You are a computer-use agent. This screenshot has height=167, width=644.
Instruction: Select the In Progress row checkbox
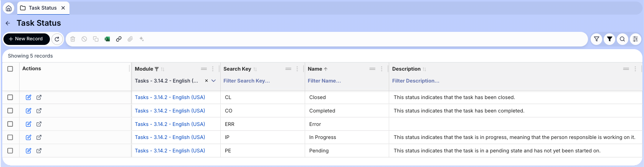point(10,137)
